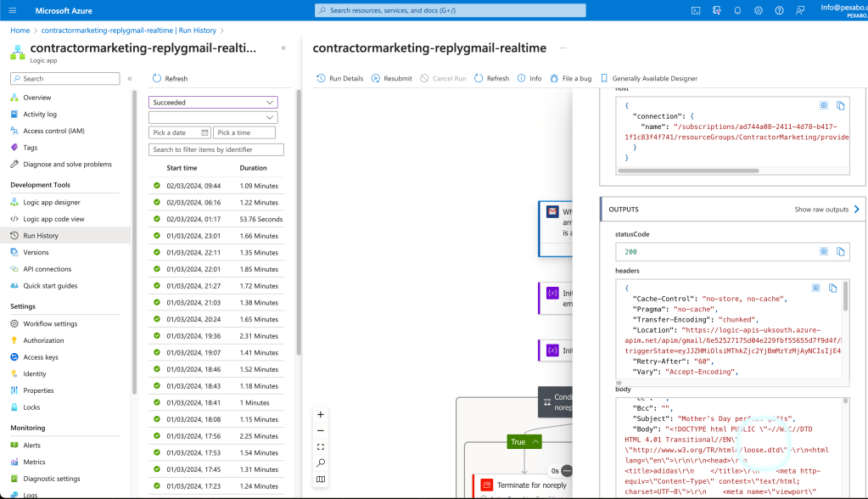This screenshot has height=499, width=868.
Task: Open the empty filter dropdown below Succeeded
Action: (x=213, y=117)
